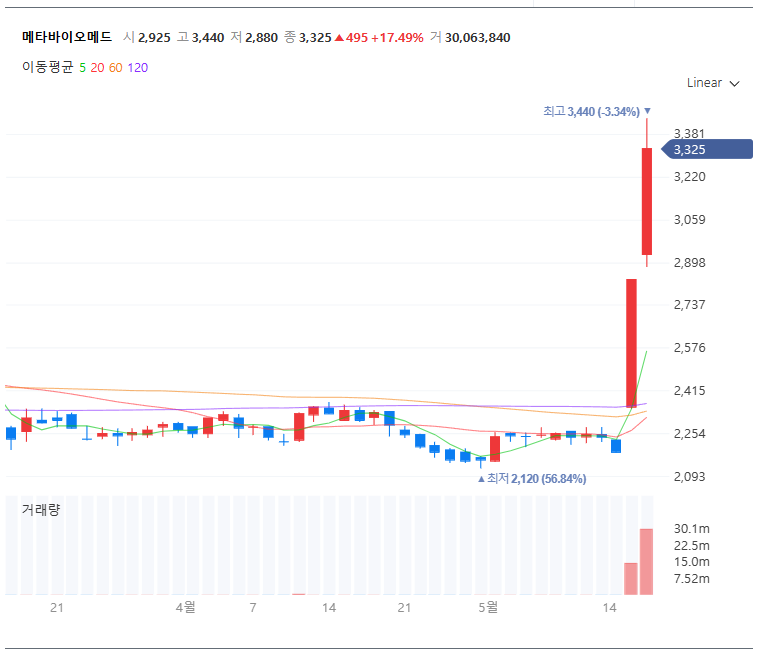Click the 60-day moving average label
Viewport: 759px width, 653px height.
[x=116, y=68]
